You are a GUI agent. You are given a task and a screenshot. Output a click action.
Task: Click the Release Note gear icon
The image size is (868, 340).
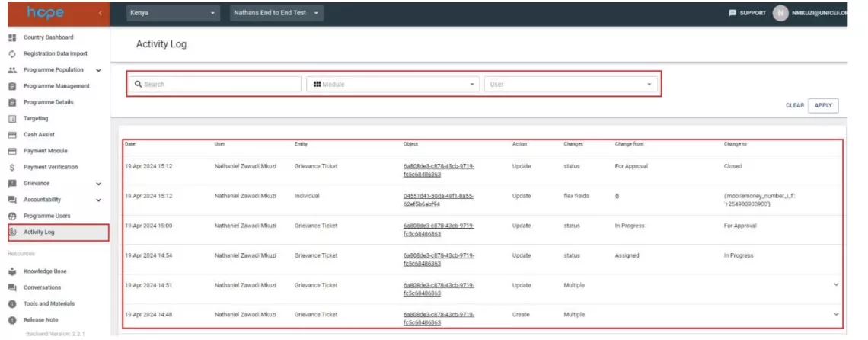[12, 320]
